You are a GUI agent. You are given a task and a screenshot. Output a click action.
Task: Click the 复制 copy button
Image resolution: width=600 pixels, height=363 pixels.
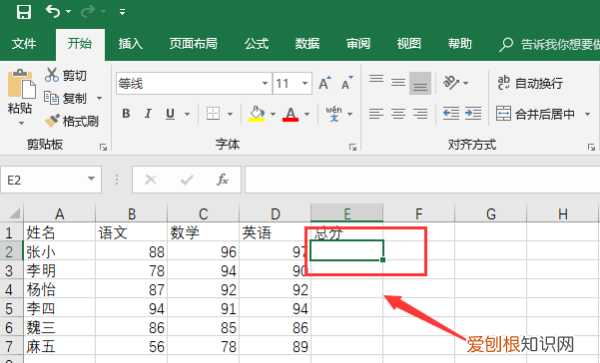[x=65, y=98]
